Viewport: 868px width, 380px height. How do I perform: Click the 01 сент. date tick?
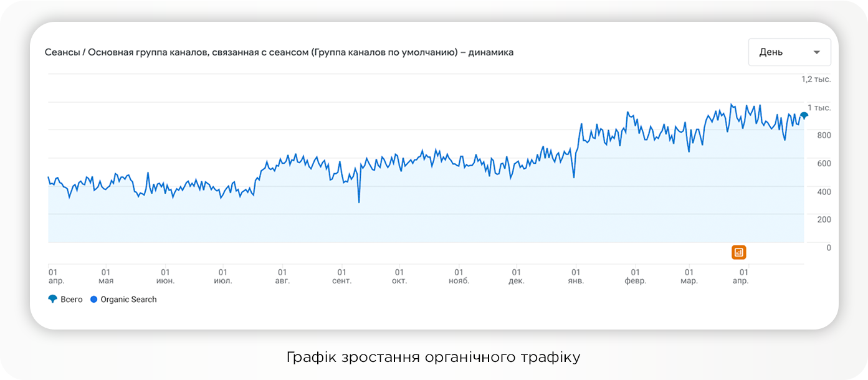pyautogui.click(x=341, y=276)
